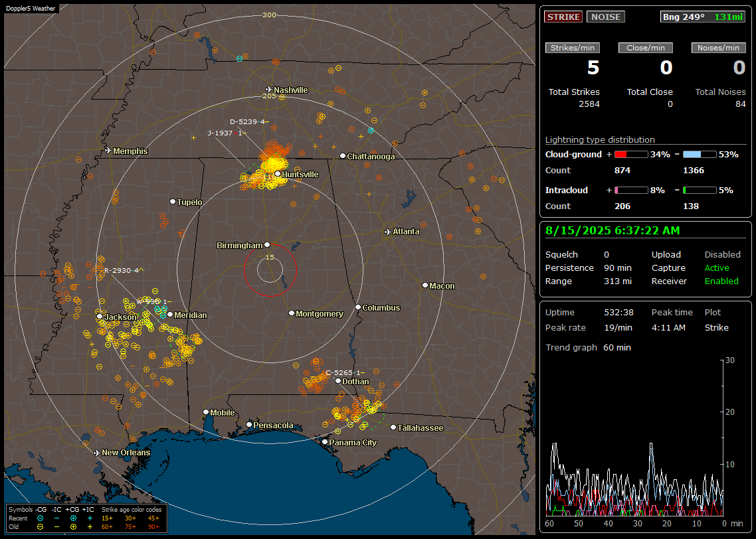Click the negative intracloud green bar
The width and height of the screenshot is (756, 539).
click(x=700, y=191)
